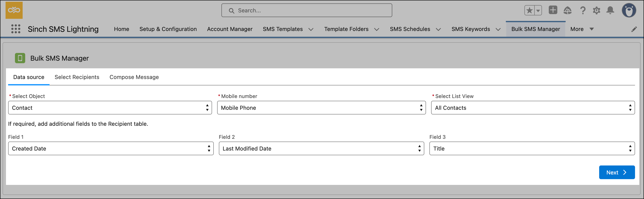Switch to the Data source tab
Image resolution: width=644 pixels, height=199 pixels.
point(29,77)
